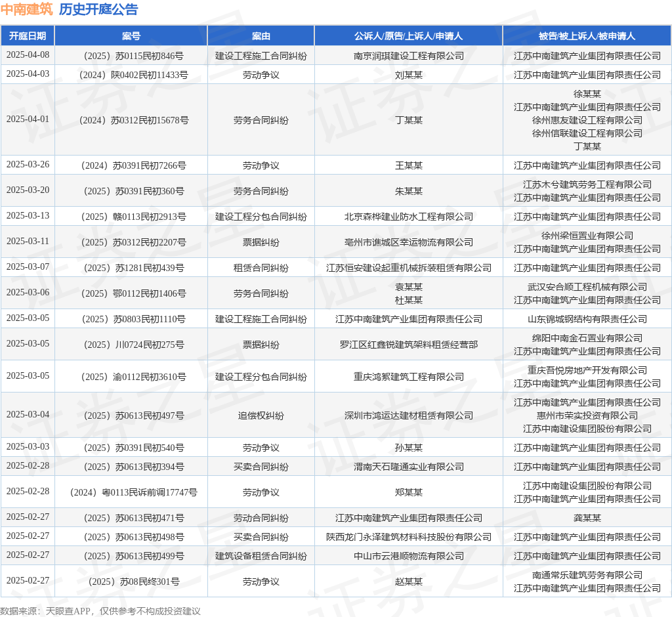Screen dimensions: 672x617
Task: Select the '案号' column header
Action: tap(131, 36)
